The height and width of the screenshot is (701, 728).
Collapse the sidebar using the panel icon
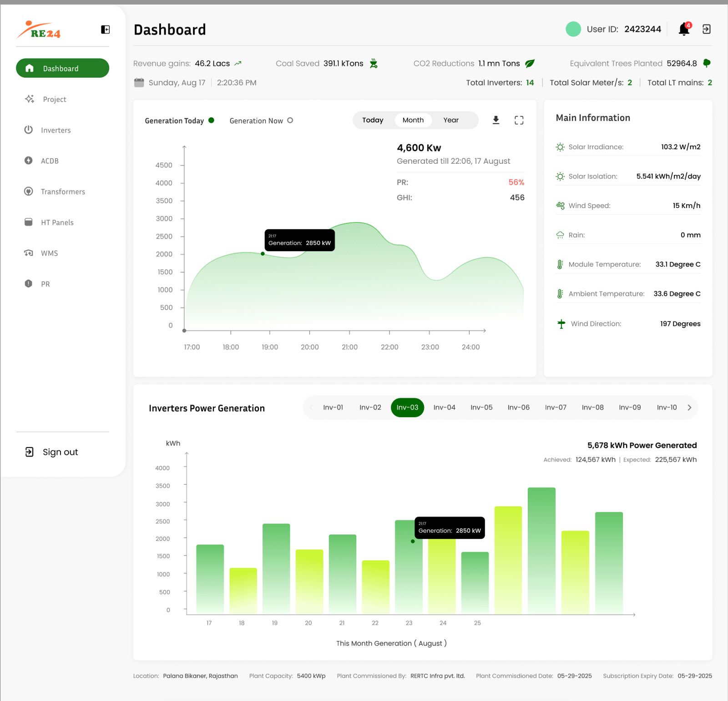click(105, 30)
